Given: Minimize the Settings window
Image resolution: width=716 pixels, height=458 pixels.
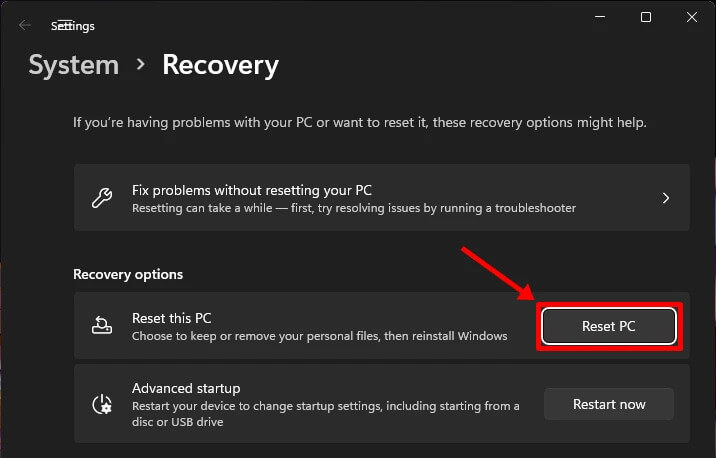Looking at the screenshot, I should pos(600,17).
